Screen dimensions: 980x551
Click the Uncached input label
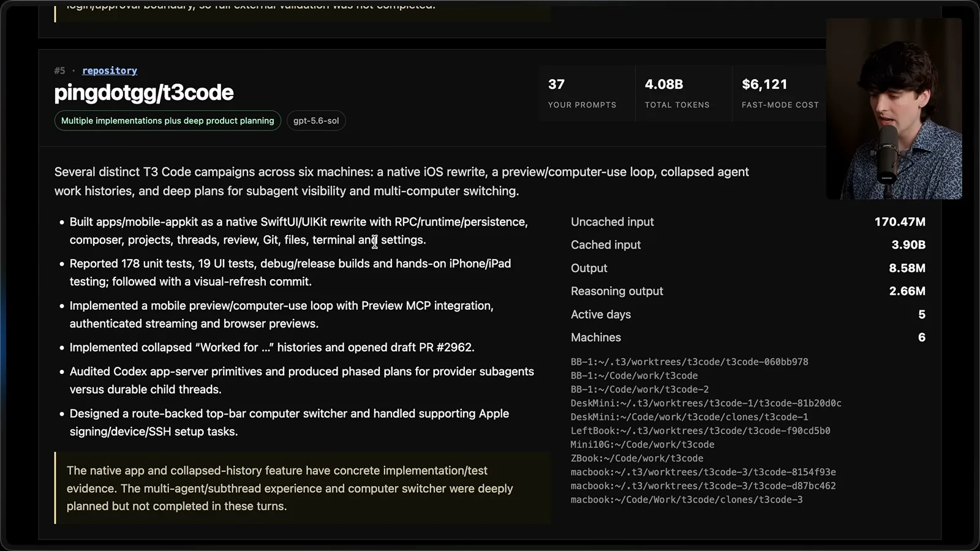tap(612, 222)
